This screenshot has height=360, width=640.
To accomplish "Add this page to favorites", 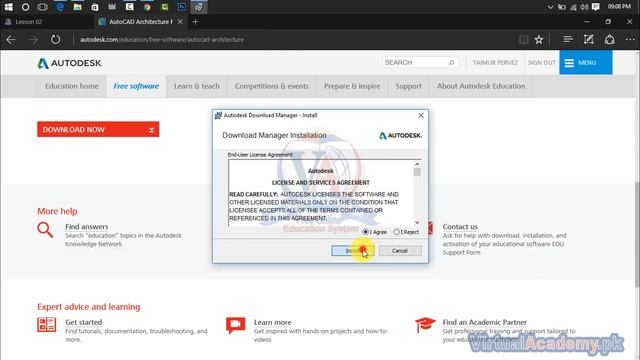I will (539, 40).
